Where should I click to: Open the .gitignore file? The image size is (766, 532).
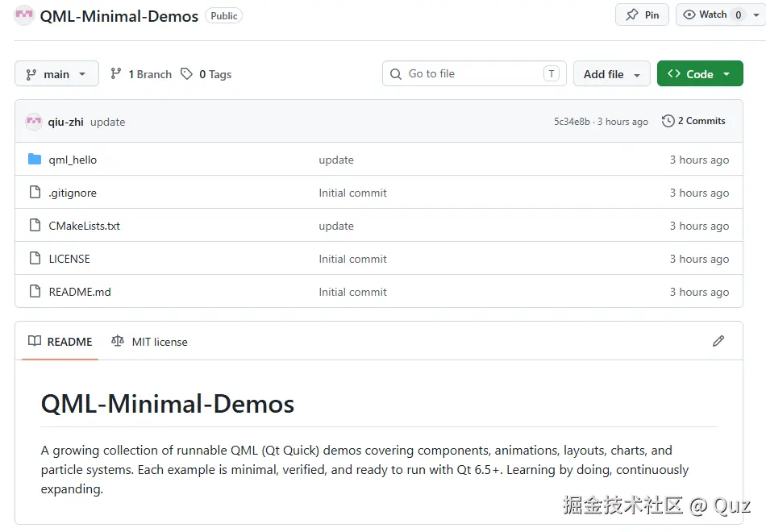pos(73,193)
